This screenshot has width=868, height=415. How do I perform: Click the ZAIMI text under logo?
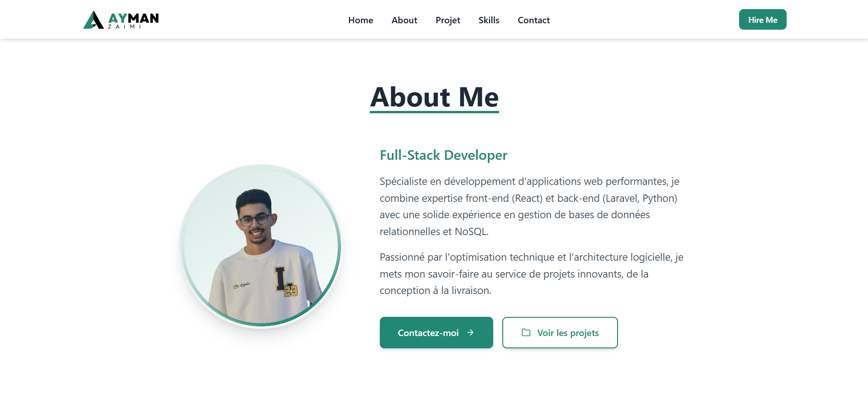(124, 27)
